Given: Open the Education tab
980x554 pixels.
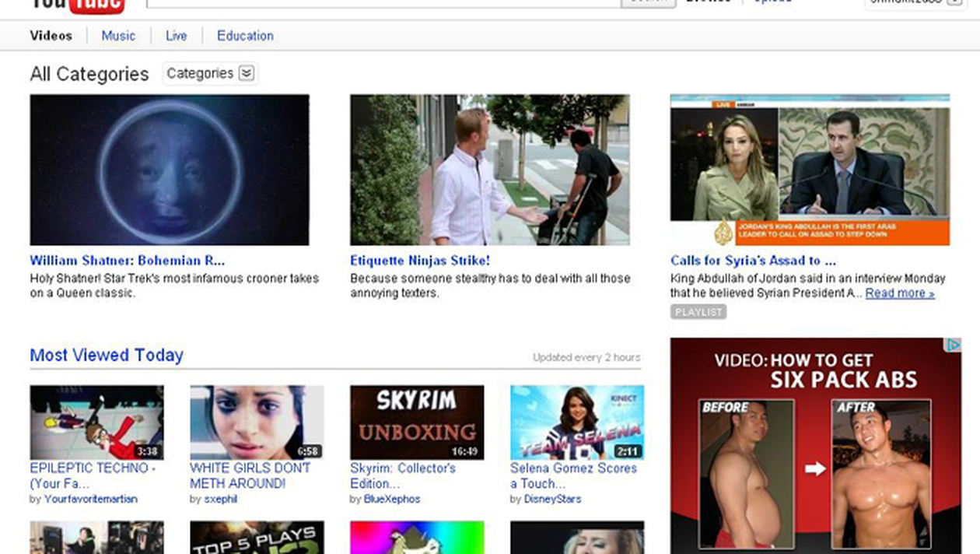Looking at the screenshot, I should pos(245,36).
